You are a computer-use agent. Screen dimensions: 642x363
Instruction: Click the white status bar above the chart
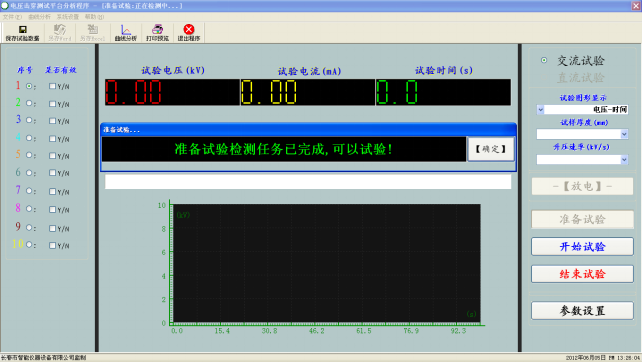[x=308, y=182]
